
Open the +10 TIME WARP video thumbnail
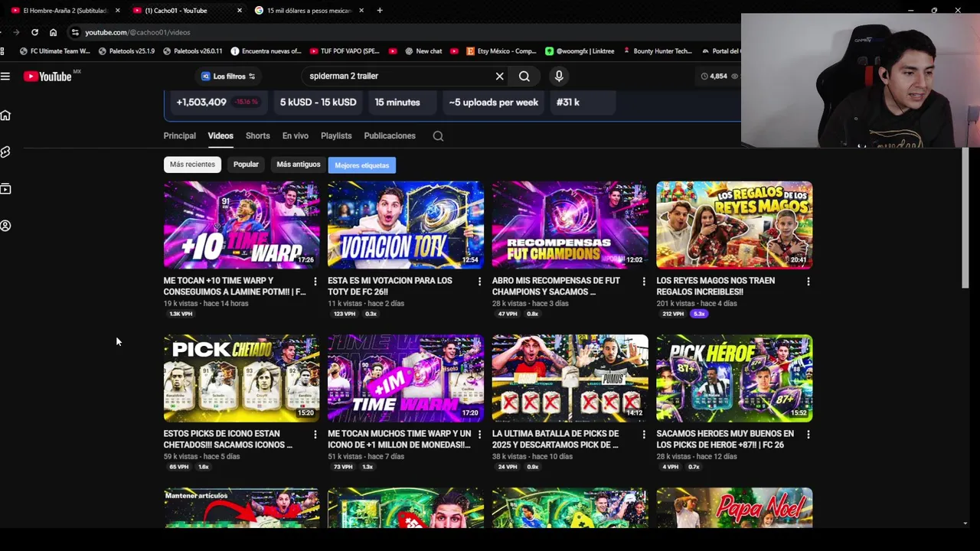[241, 225]
